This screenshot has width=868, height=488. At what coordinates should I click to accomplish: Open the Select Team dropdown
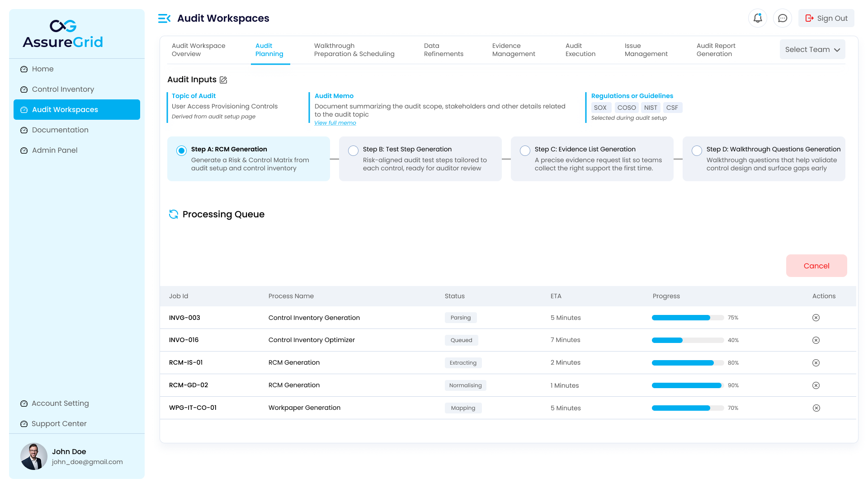[812, 49]
